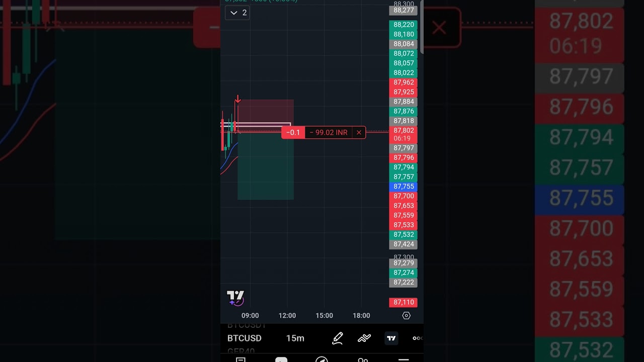Tap the 88,072 price label
This screenshot has height=362, width=644.
[x=404, y=53]
